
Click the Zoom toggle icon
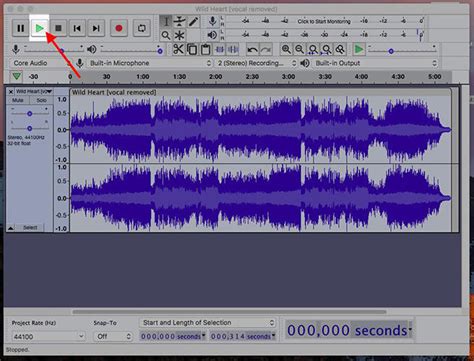coord(340,49)
